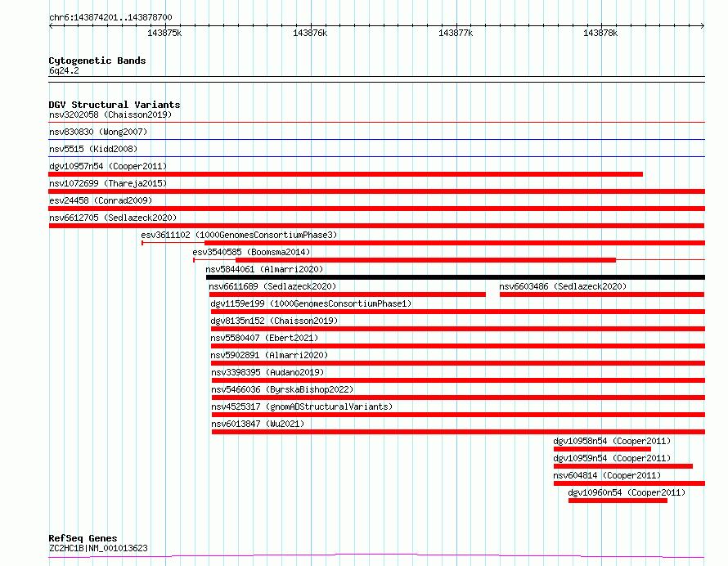Click the red bar under nsv6611689
Screen dimensions: 728x566
point(348,294)
